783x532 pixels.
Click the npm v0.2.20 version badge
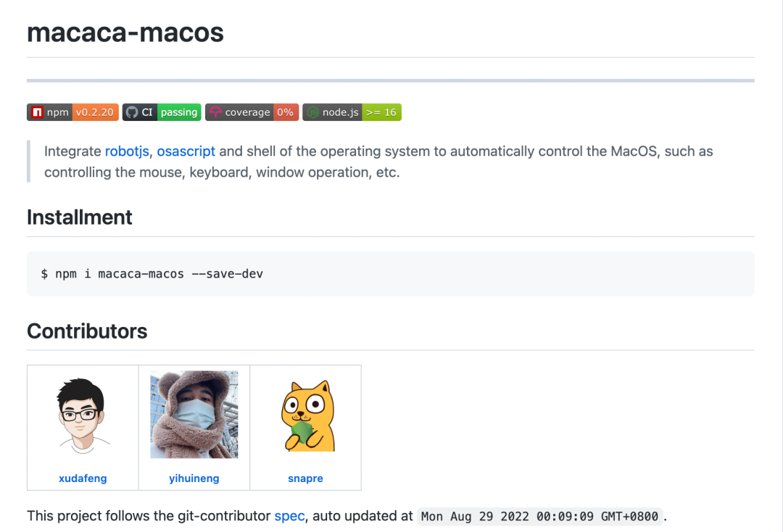[x=73, y=112]
